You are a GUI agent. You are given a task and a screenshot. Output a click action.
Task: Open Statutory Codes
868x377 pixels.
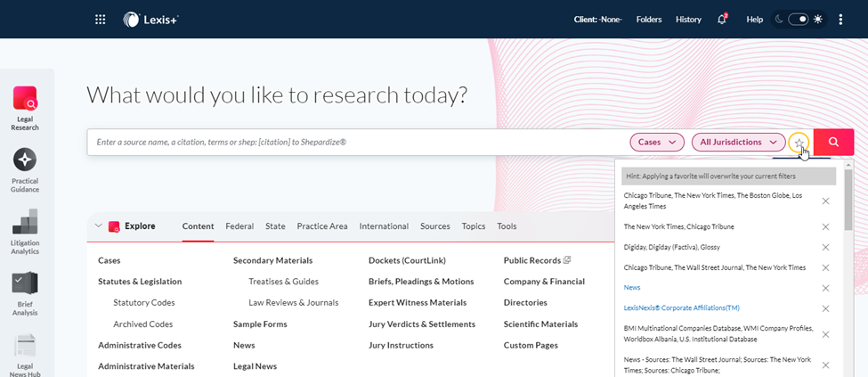[144, 303]
